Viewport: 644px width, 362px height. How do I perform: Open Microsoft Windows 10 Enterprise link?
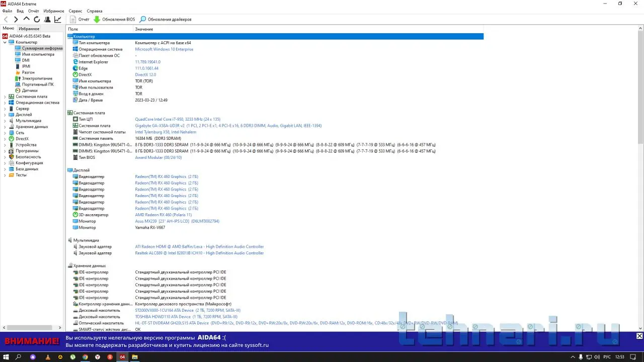[164, 49]
